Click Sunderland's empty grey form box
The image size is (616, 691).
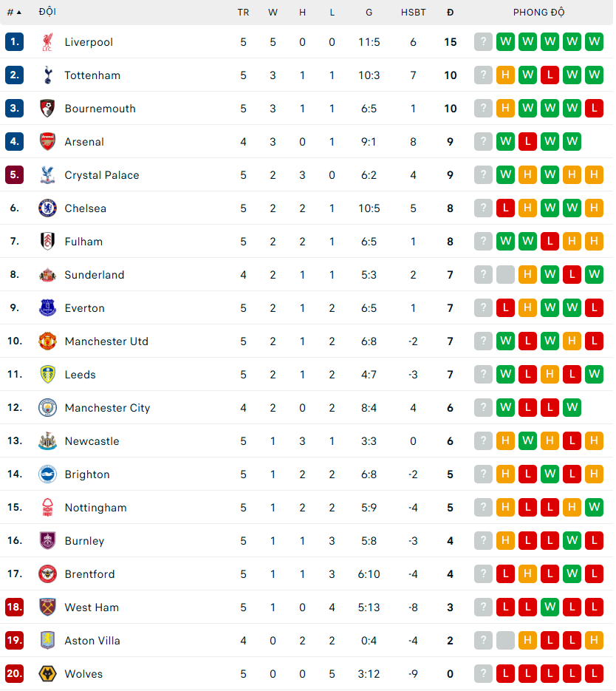pos(505,274)
